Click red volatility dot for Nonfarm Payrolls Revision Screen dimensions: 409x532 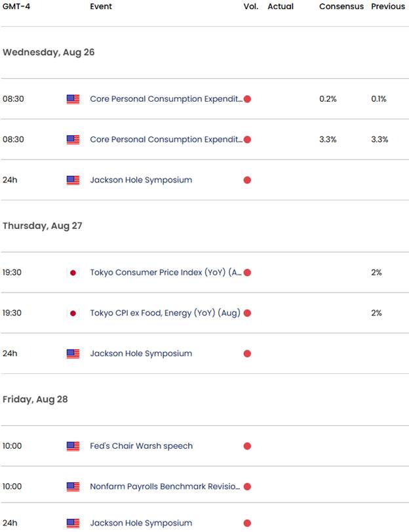click(x=247, y=487)
